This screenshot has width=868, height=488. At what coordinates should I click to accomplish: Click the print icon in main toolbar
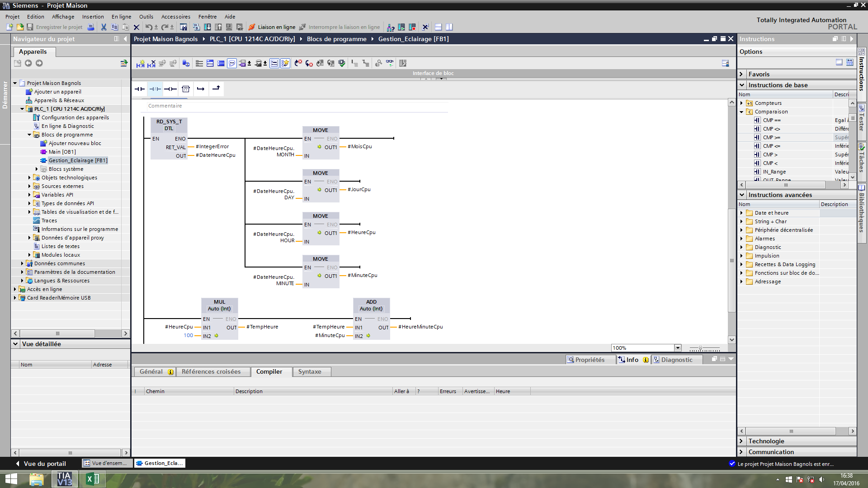pos(91,27)
